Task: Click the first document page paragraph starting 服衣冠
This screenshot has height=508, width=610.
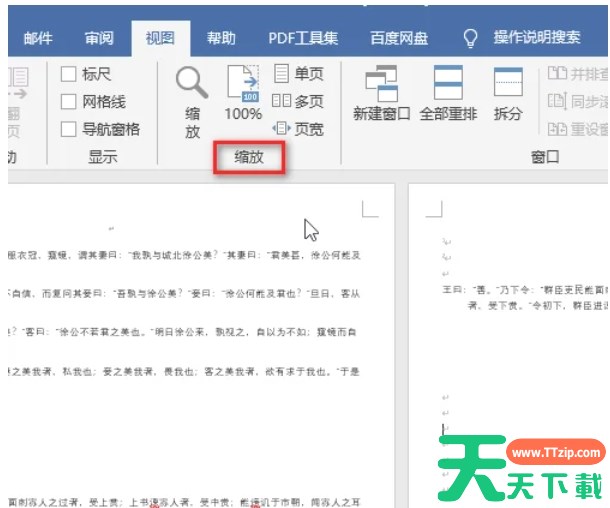Action: [184, 256]
